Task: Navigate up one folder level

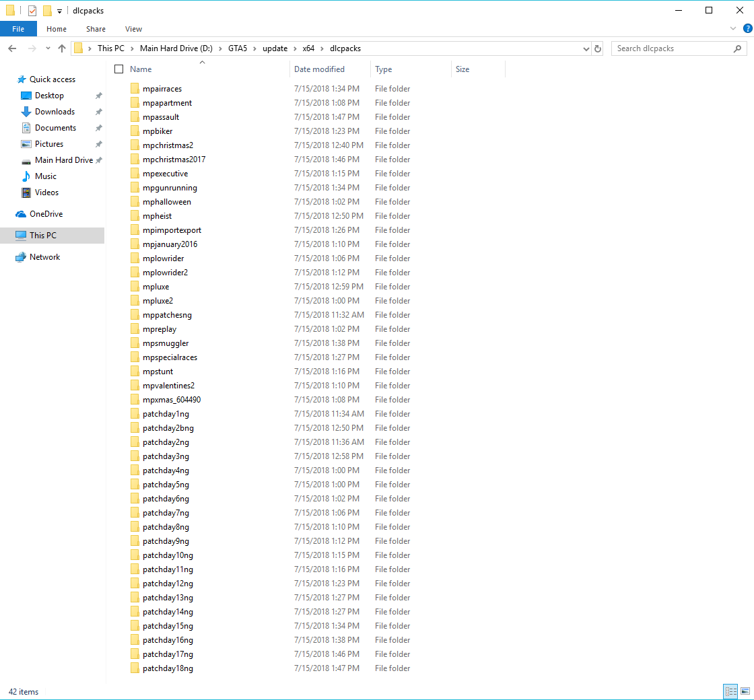Action: point(61,48)
